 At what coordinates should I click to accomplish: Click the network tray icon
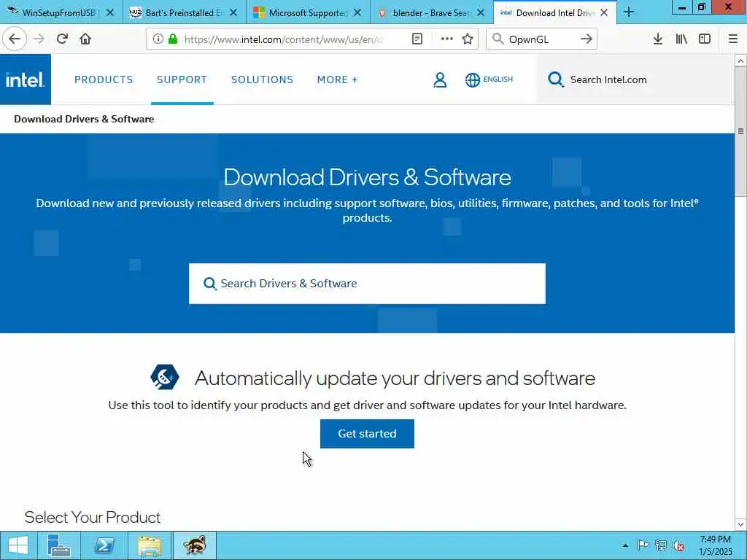pyautogui.click(x=660, y=545)
